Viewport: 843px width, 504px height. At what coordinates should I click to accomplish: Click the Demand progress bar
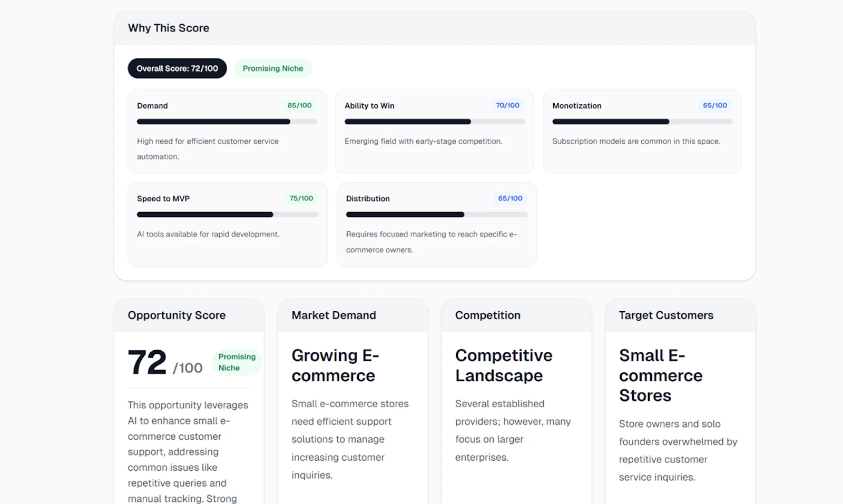(227, 122)
